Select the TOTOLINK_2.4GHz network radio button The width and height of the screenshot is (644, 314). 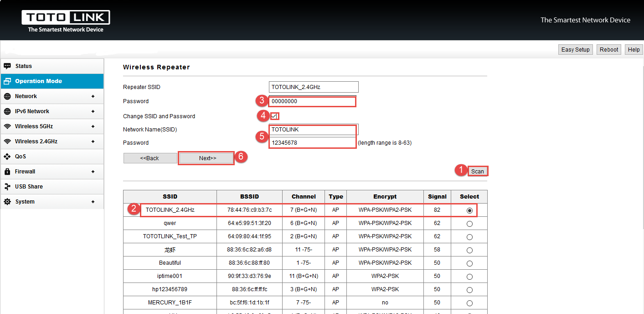pyautogui.click(x=469, y=210)
